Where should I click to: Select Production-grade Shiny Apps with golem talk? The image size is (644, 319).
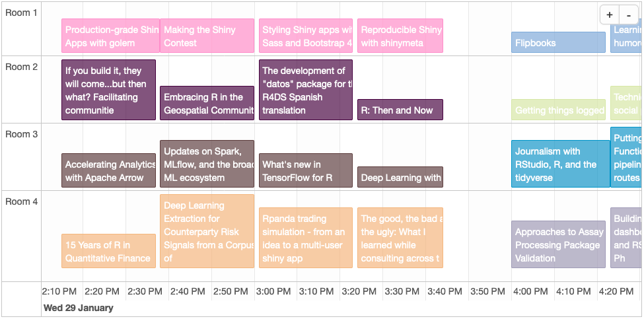pos(110,36)
